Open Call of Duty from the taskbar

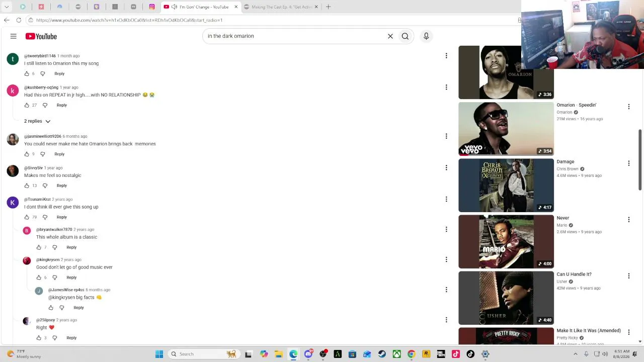click(441, 354)
